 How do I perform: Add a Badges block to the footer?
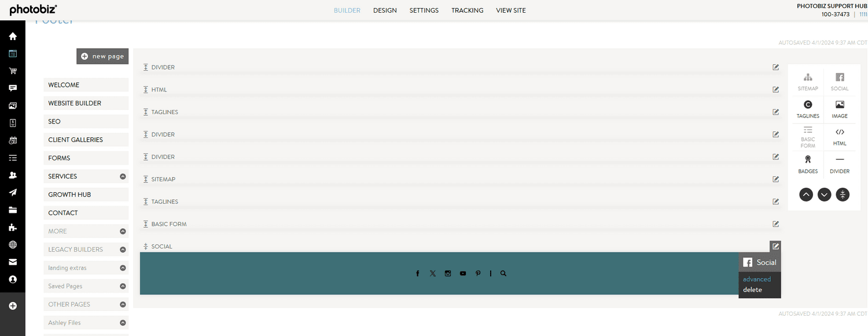click(x=808, y=164)
